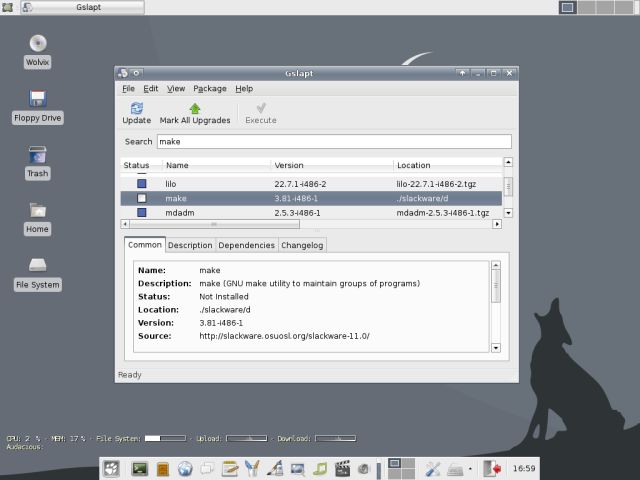Open the View menu
This screenshot has width=640, height=480.
coord(176,89)
